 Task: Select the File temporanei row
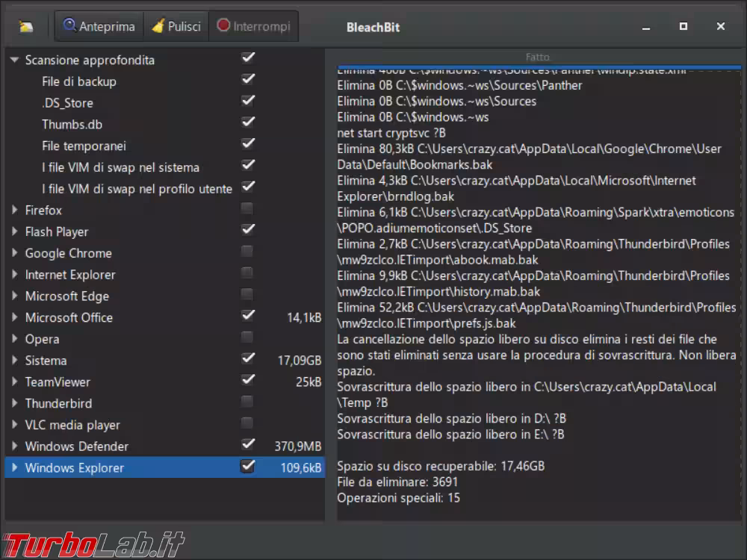[164, 146]
